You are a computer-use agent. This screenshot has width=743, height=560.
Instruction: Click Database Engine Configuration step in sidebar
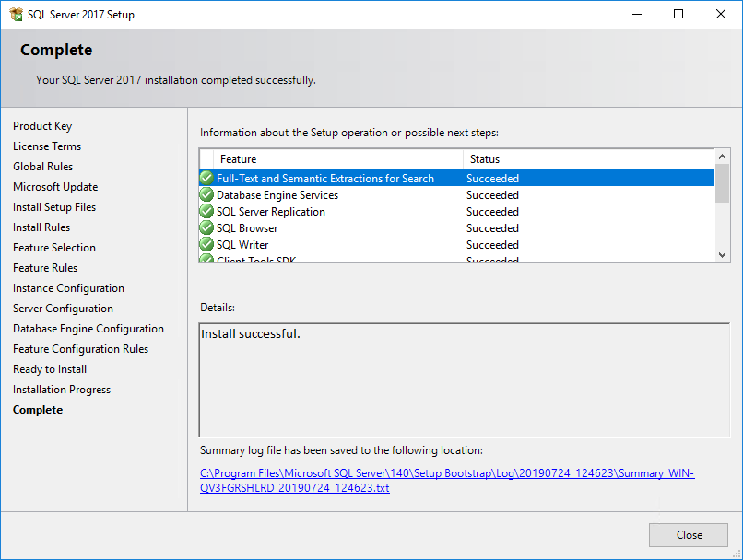[x=88, y=329]
